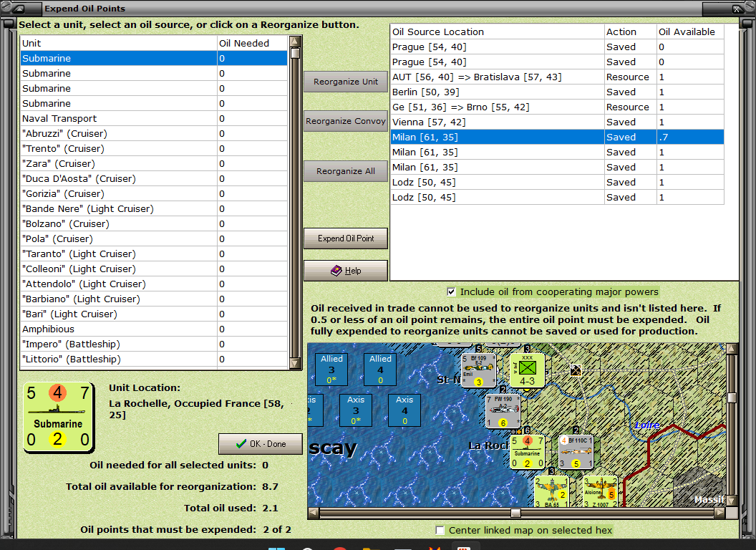
Task: Click the Expend Oil Point button
Action: (346, 238)
